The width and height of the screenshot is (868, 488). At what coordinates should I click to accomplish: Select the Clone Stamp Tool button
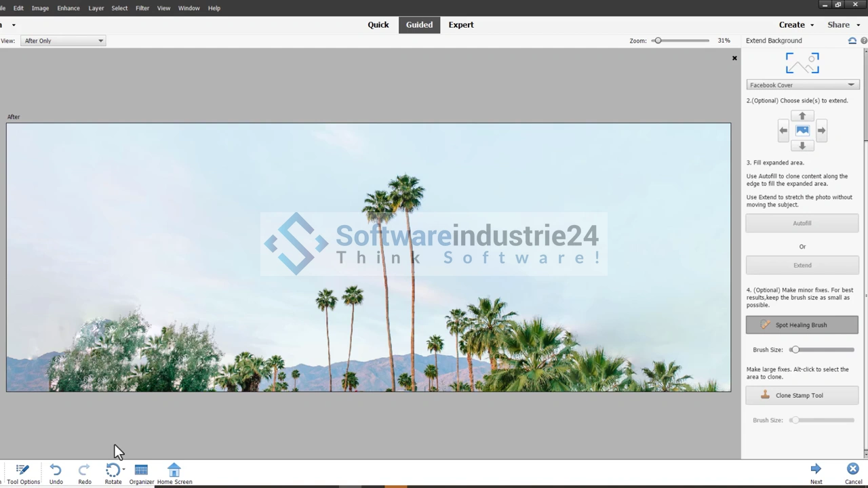coord(802,395)
